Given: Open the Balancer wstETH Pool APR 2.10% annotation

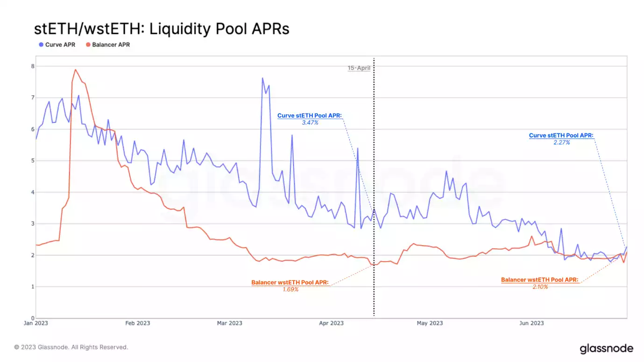Looking at the screenshot, I should coord(539,283).
